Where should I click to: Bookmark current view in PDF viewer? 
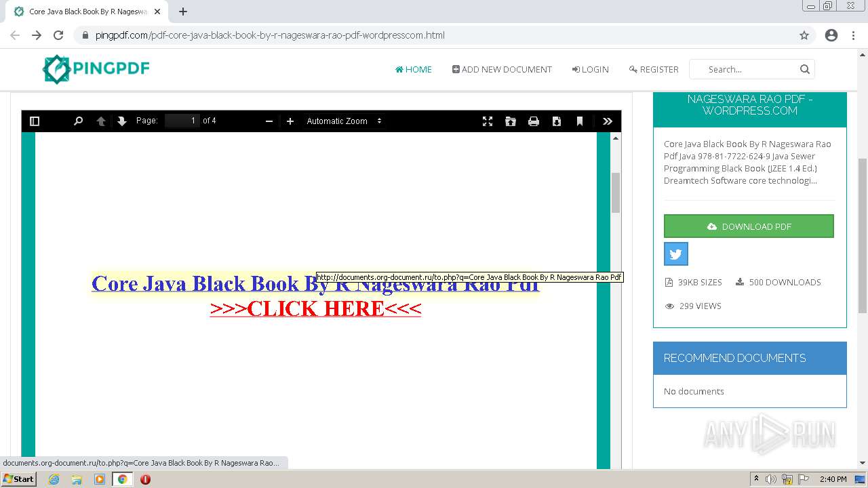[580, 121]
